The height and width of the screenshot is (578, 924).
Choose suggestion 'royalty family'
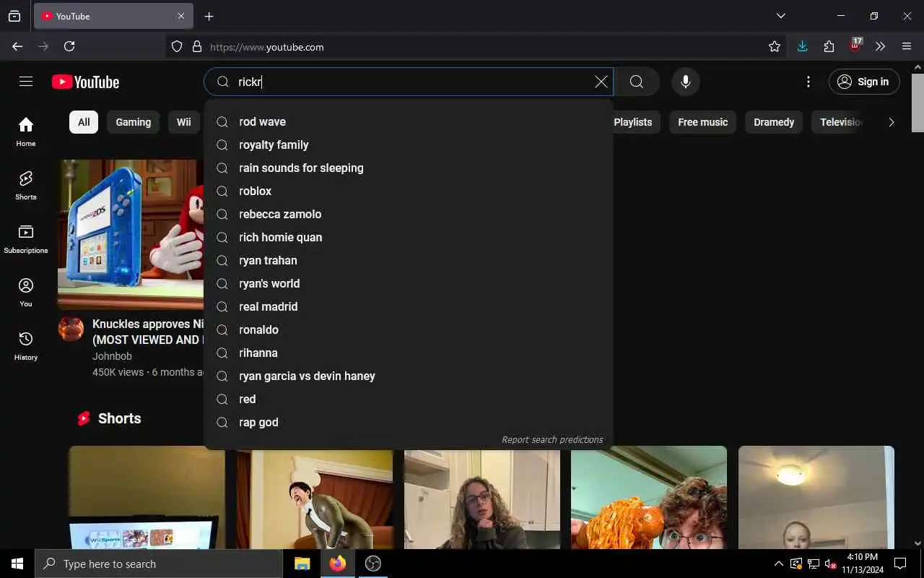click(409, 144)
